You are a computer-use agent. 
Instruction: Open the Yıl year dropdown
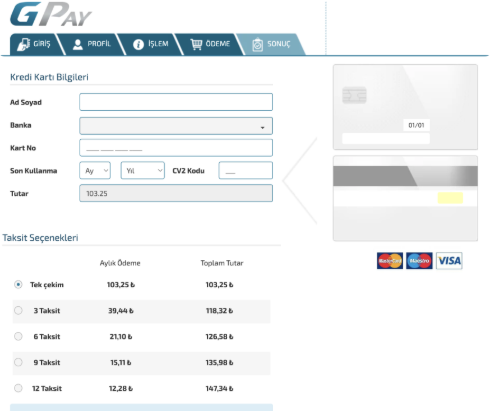pyautogui.click(x=143, y=170)
